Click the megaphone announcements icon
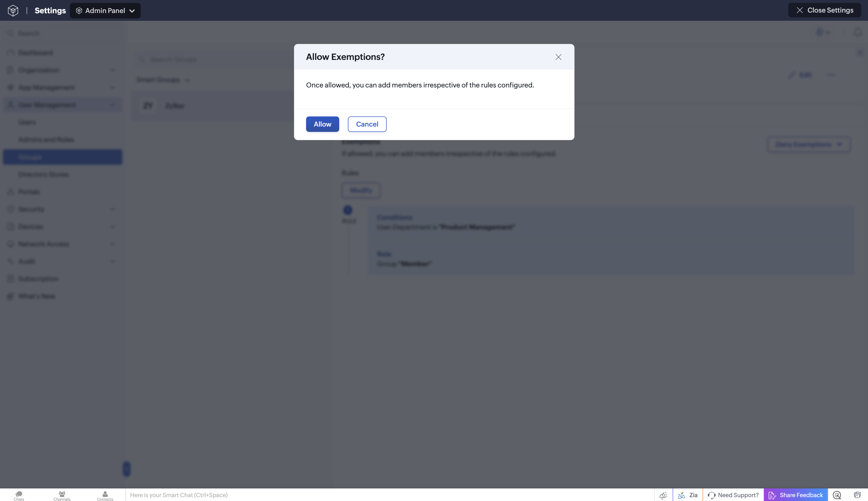 (x=663, y=495)
